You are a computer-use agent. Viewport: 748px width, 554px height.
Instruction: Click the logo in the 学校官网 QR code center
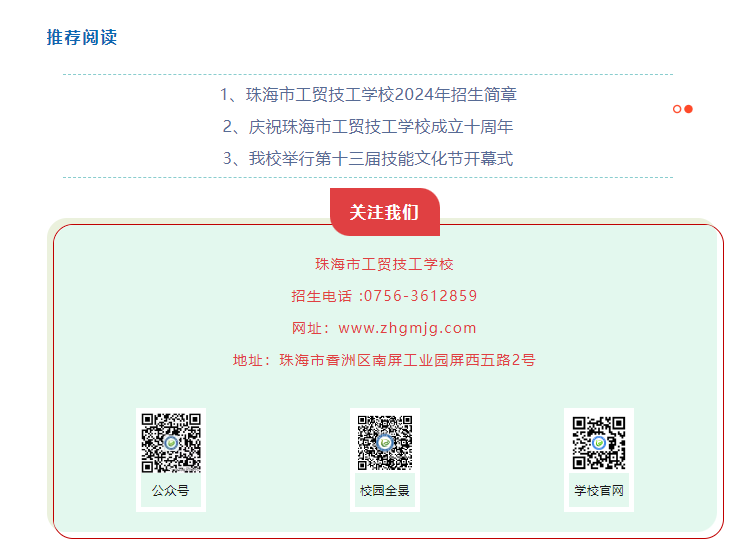click(x=599, y=443)
